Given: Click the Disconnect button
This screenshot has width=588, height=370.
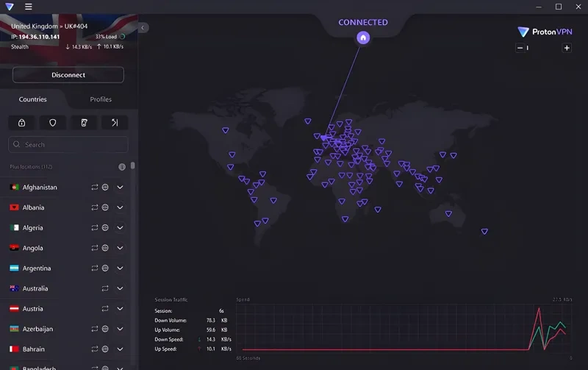Looking at the screenshot, I should pos(68,75).
